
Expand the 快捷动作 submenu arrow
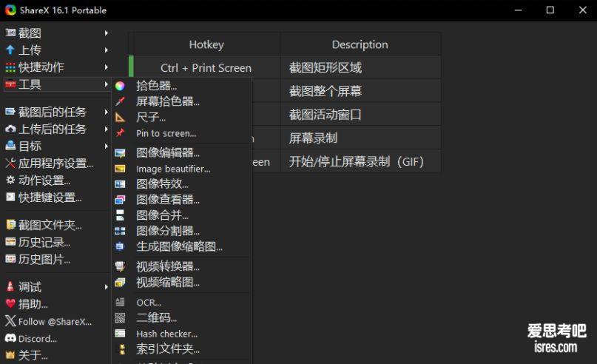(107, 67)
